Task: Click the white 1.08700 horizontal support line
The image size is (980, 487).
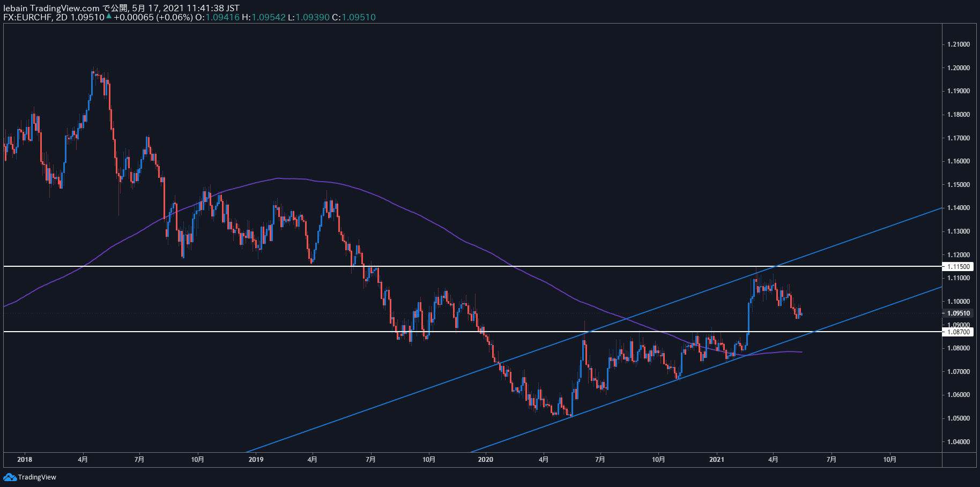Action: click(472, 332)
